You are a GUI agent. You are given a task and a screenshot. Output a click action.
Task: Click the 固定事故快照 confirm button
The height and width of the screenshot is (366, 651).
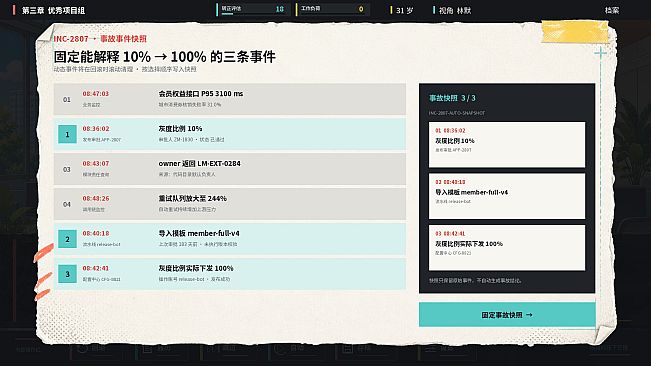[x=507, y=315]
